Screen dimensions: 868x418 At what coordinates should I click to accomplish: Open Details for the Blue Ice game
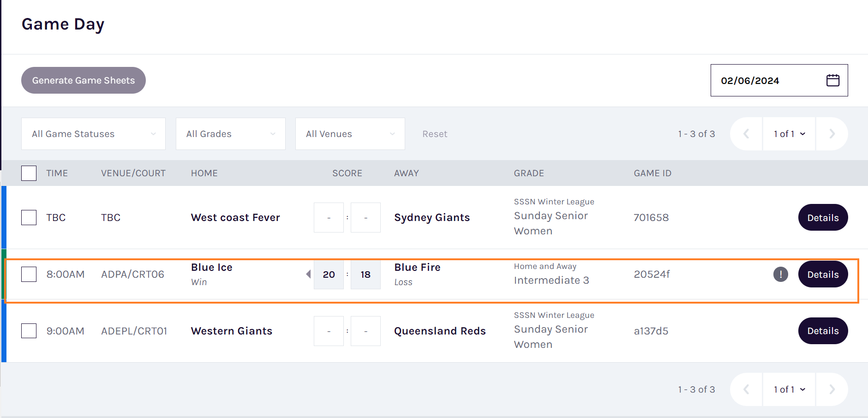823,274
